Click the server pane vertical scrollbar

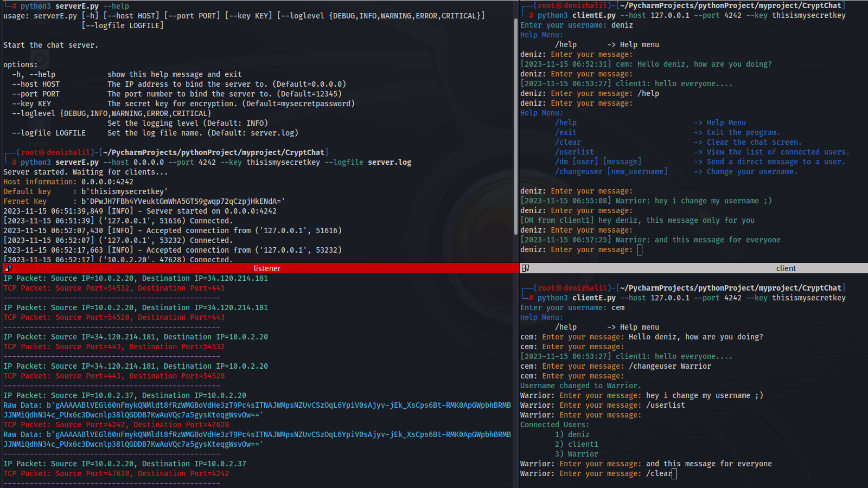tap(515, 126)
